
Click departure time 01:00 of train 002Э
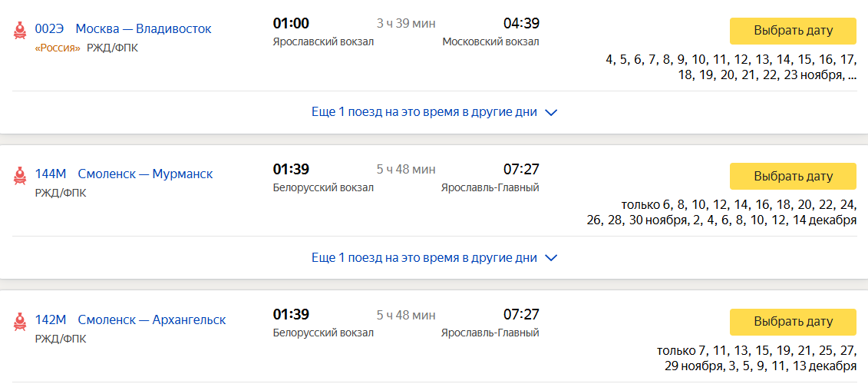291,24
